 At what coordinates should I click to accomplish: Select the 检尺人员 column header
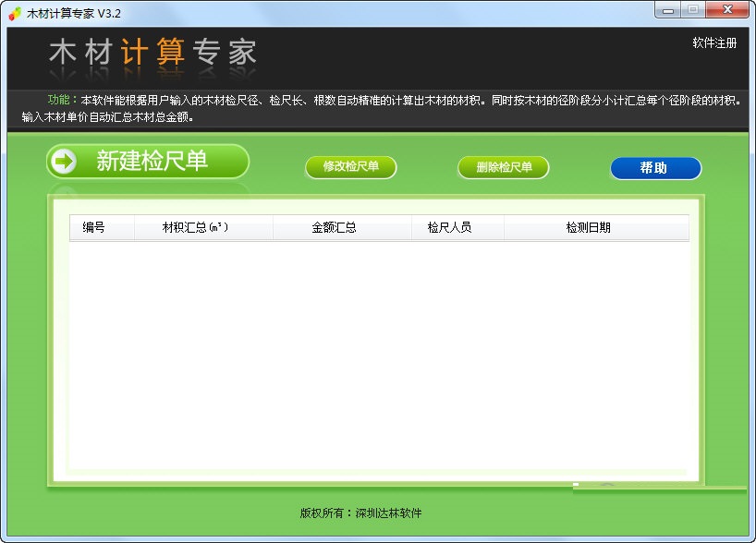[x=457, y=227]
